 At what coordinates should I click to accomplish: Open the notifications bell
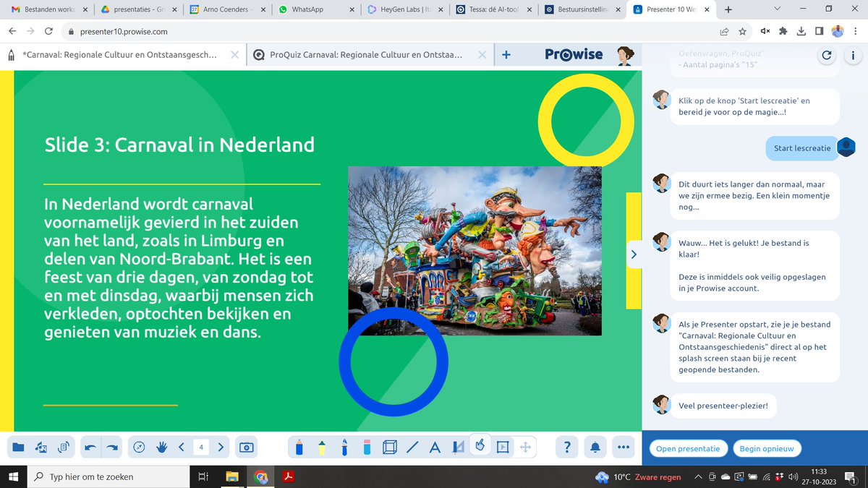595,447
